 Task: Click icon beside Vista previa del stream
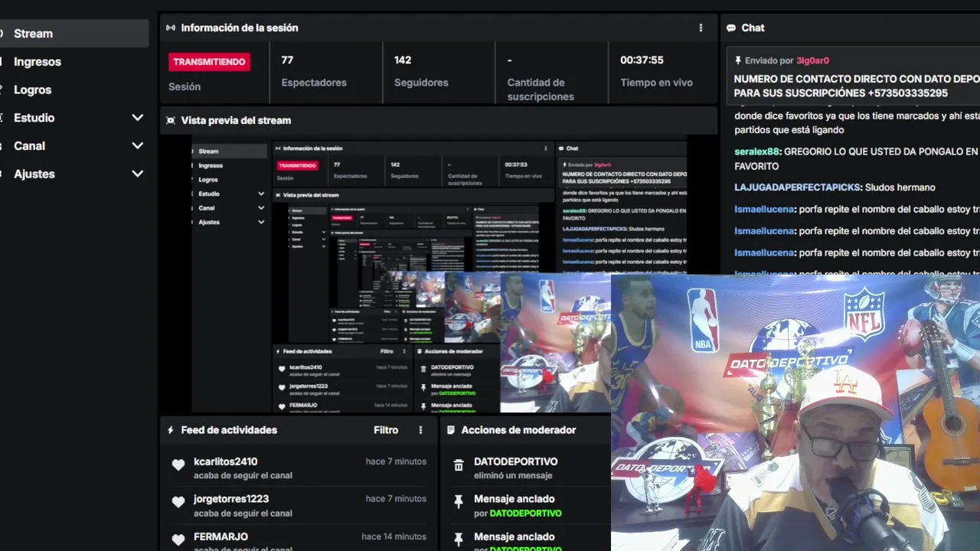point(171,120)
